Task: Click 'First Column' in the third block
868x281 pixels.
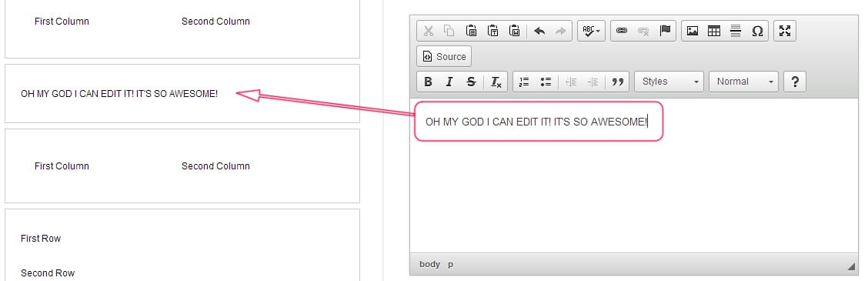Action: 62,166
